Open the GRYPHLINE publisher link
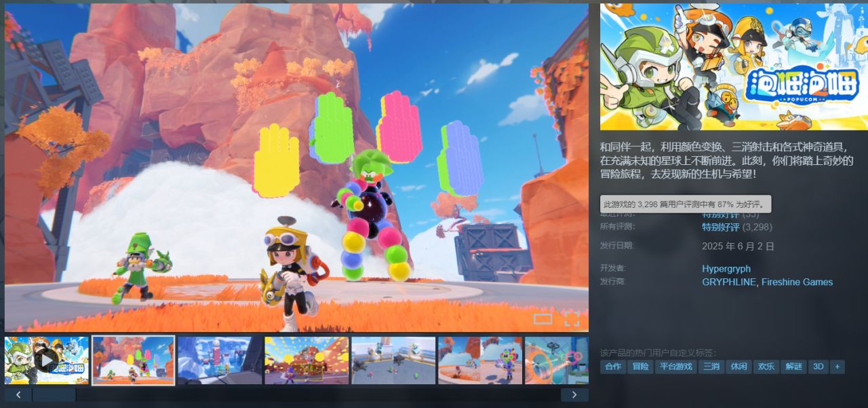Screen dimensions: 868x408 729,282
